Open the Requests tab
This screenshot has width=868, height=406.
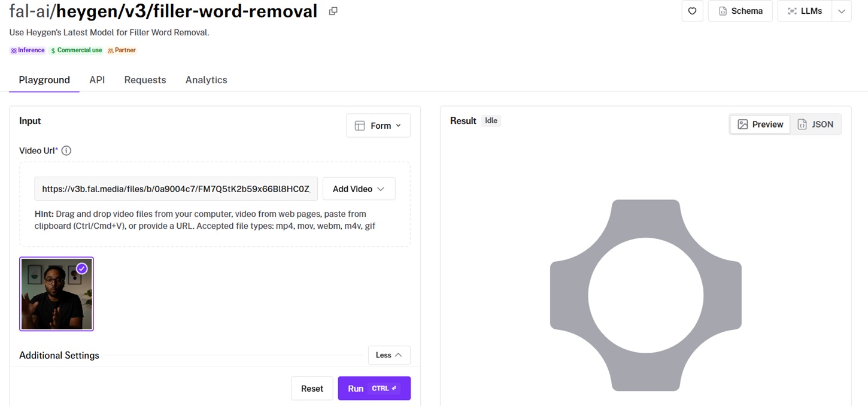(x=145, y=80)
